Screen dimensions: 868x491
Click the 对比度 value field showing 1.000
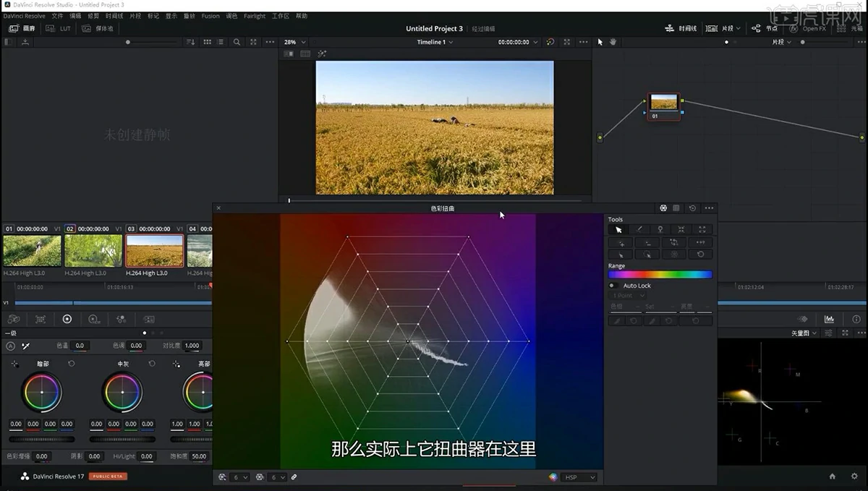pos(192,346)
